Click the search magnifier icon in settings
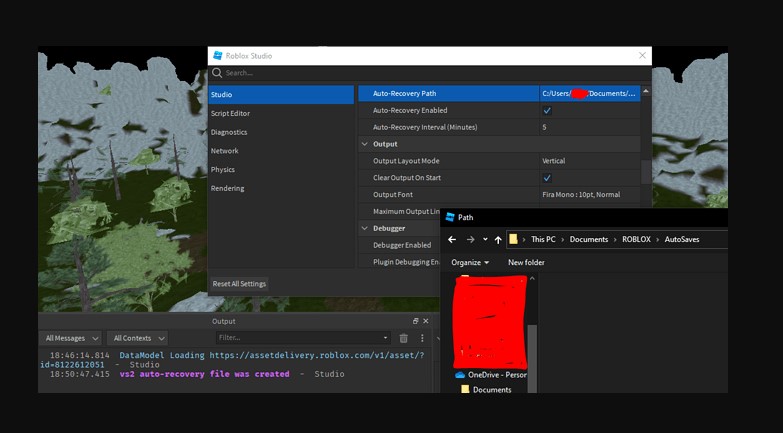783x433 pixels. pos(217,73)
